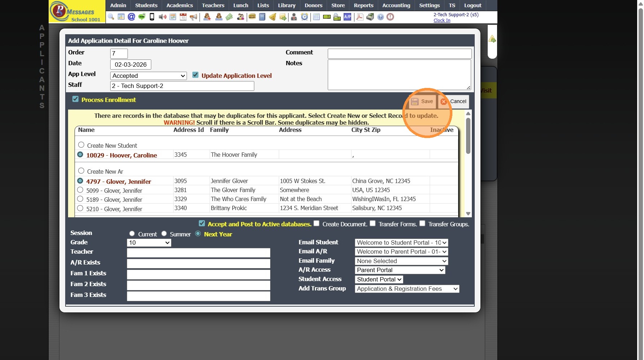This screenshot has height=360, width=644.
Task: Open the Students menu
Action: (x=146, y=5)
